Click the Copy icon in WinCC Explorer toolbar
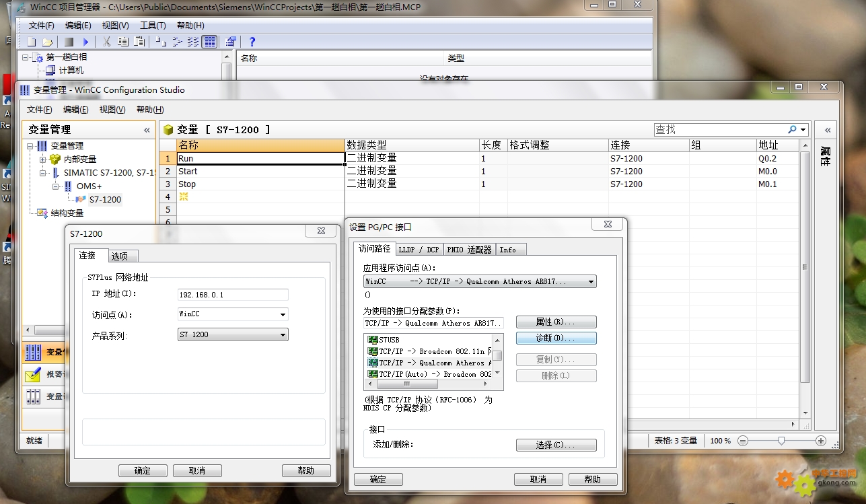 [123, 42]
